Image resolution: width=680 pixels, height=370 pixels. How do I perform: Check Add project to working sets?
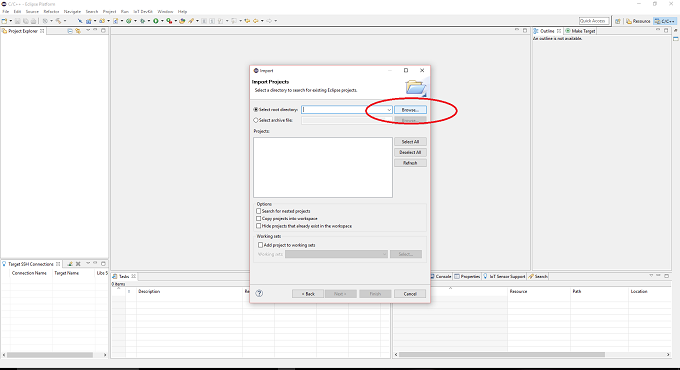(260, 245)
